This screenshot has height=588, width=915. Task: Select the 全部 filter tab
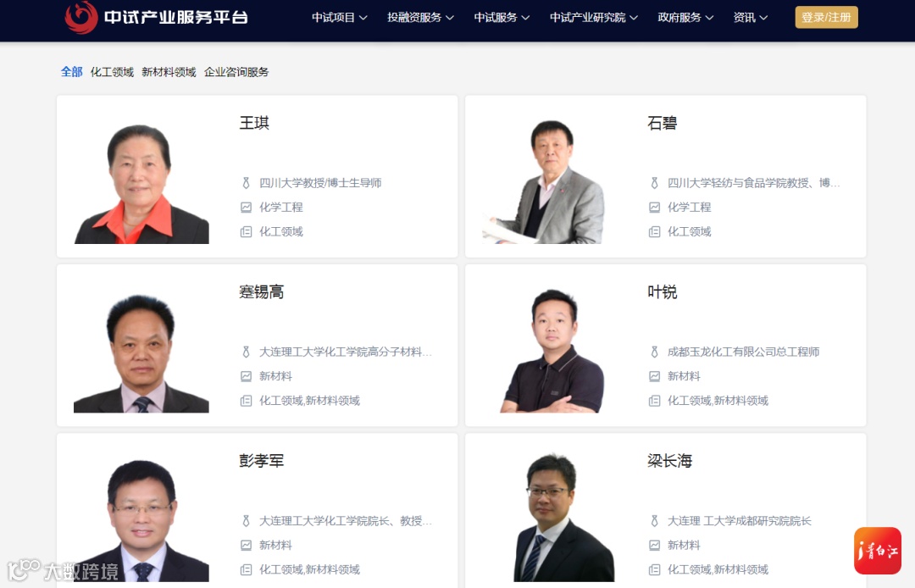[x=72, y=72]
